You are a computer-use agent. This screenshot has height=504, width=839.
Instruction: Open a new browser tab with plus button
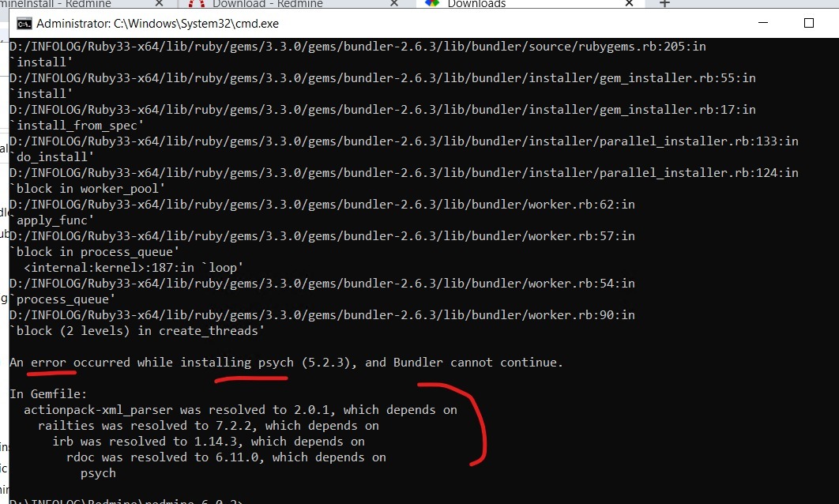(x=664, y=3)
